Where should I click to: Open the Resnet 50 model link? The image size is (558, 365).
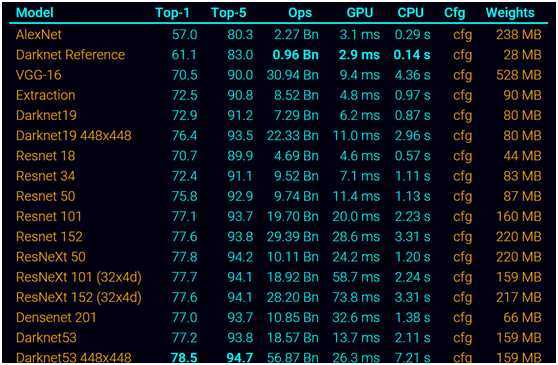[46, 196]
